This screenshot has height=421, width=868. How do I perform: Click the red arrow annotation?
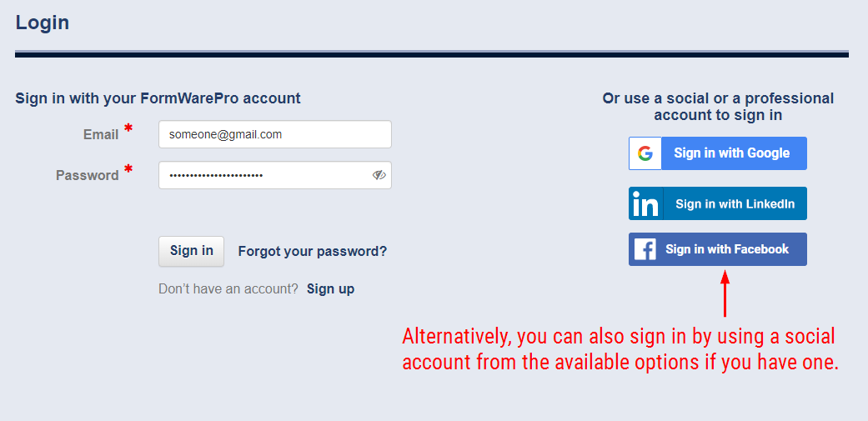[725, 293]
